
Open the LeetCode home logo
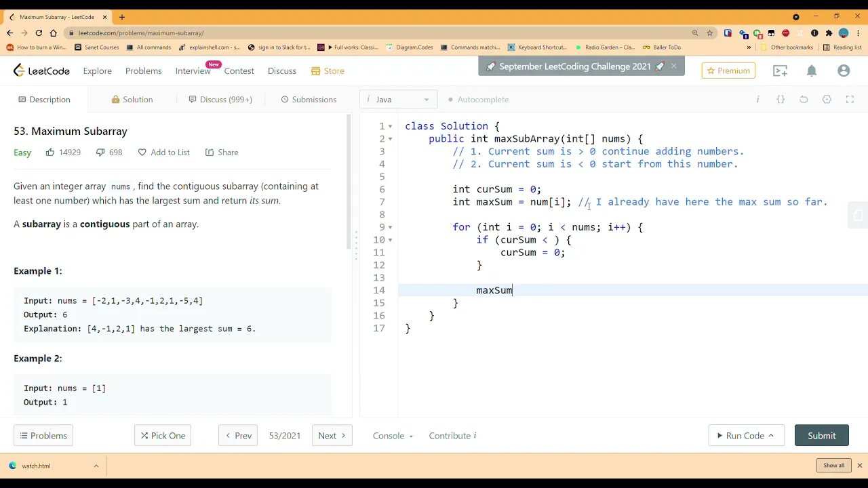click(41, 70)
